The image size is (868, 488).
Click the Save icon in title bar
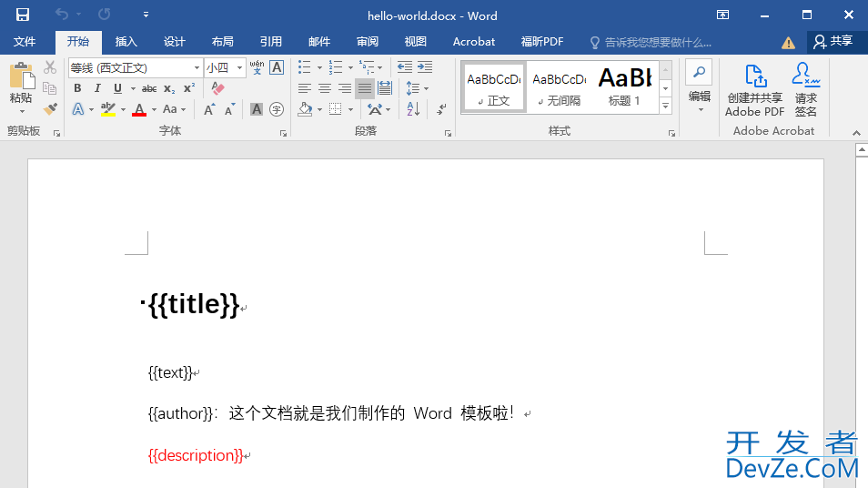coord(23,15)
